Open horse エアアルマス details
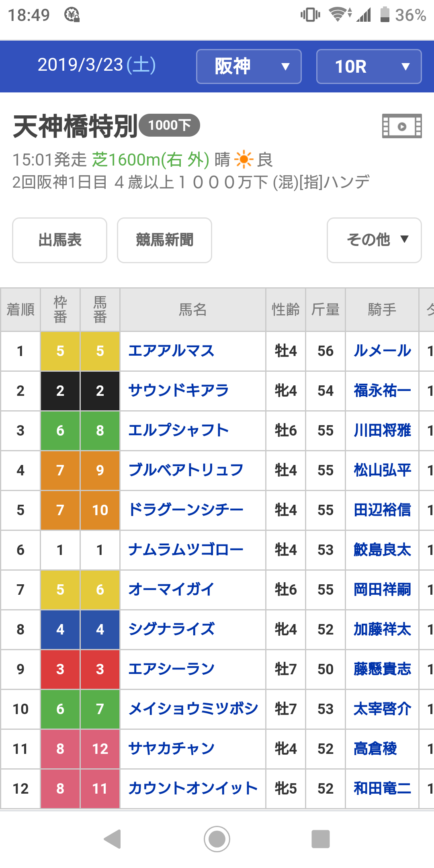 click(x=171, y=351)
